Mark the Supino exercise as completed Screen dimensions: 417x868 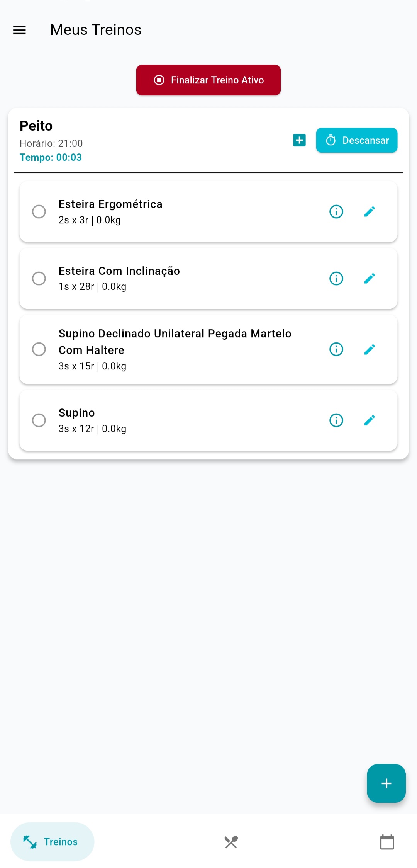39,420
